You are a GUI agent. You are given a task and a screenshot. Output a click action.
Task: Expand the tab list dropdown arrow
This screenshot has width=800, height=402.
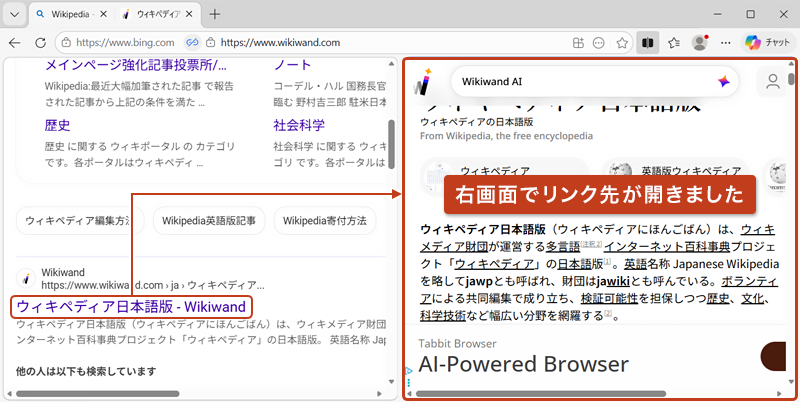click(14, 14)
